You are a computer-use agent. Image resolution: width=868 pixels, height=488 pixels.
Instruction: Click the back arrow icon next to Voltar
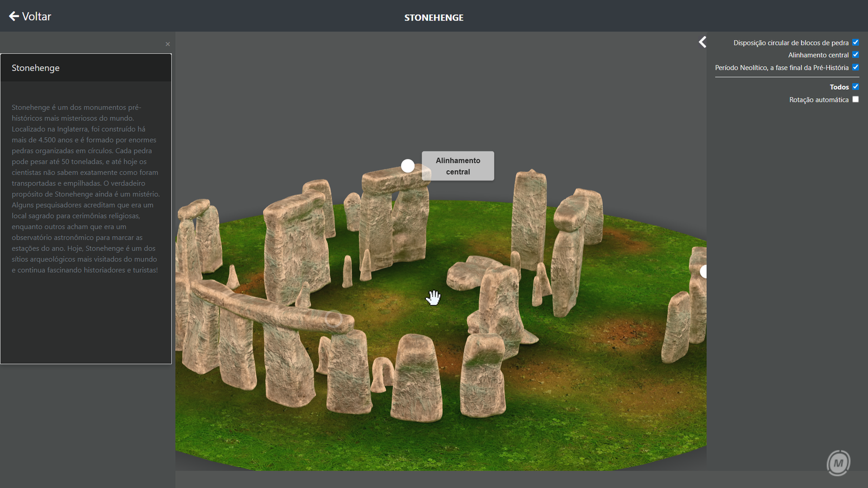(x=14, y=16)
